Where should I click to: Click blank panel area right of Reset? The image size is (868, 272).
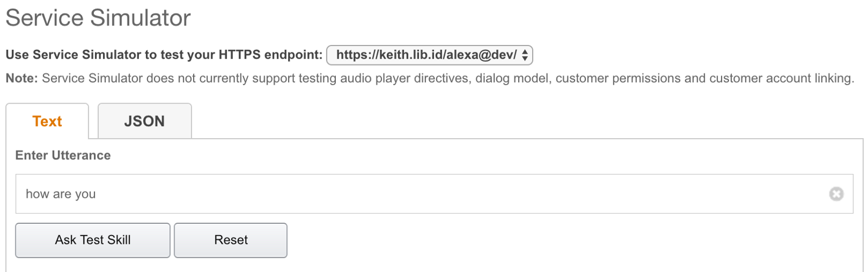pos(542,240)
